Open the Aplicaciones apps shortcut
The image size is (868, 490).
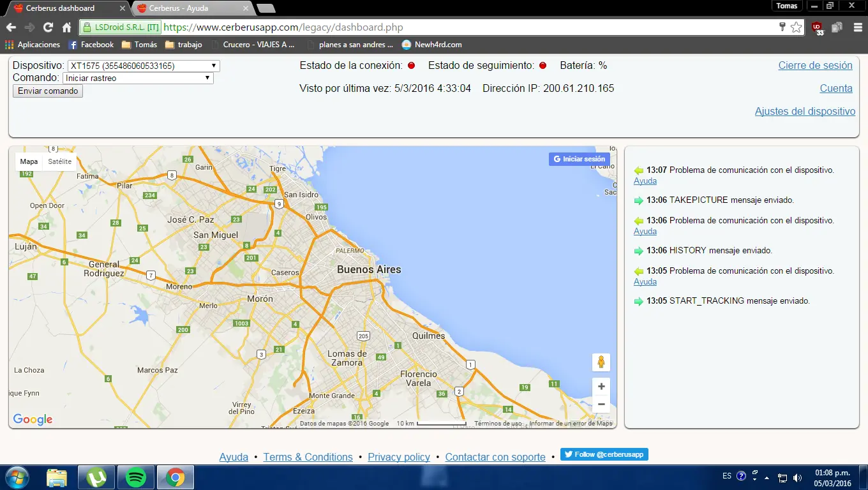pos(33,45)
